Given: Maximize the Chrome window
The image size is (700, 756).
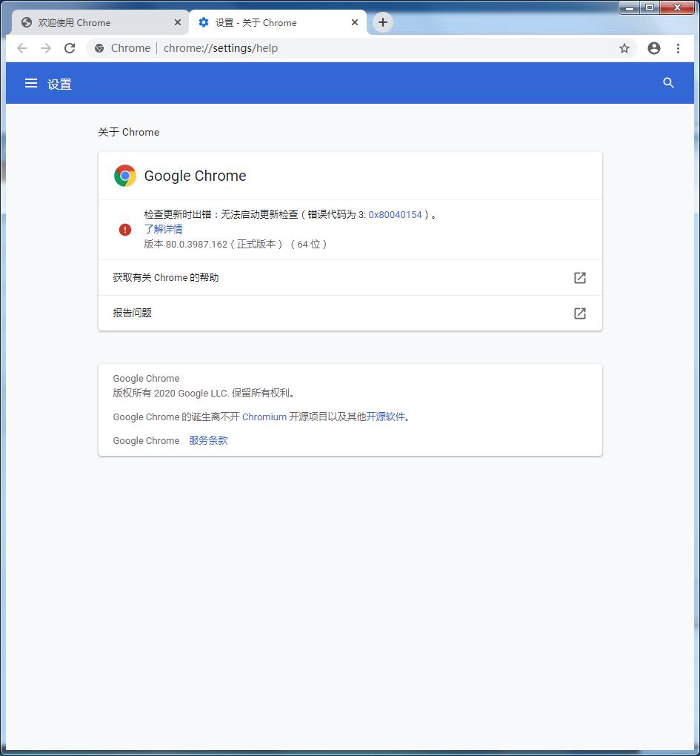Looking at the screenshot, I should click(x=650, y=7).
